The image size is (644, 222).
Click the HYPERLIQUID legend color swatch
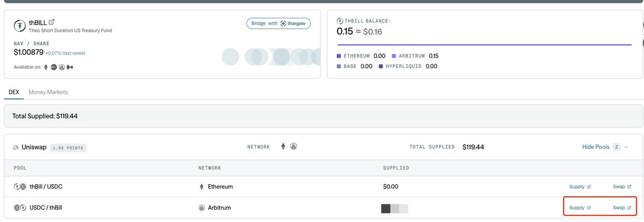tap(380, 67)
